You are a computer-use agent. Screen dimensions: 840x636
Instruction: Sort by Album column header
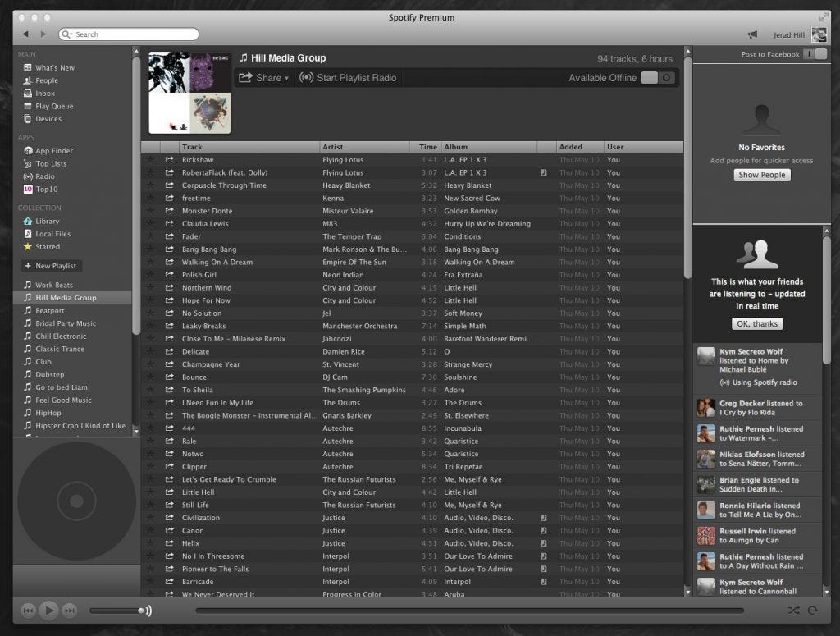[489, 147]
